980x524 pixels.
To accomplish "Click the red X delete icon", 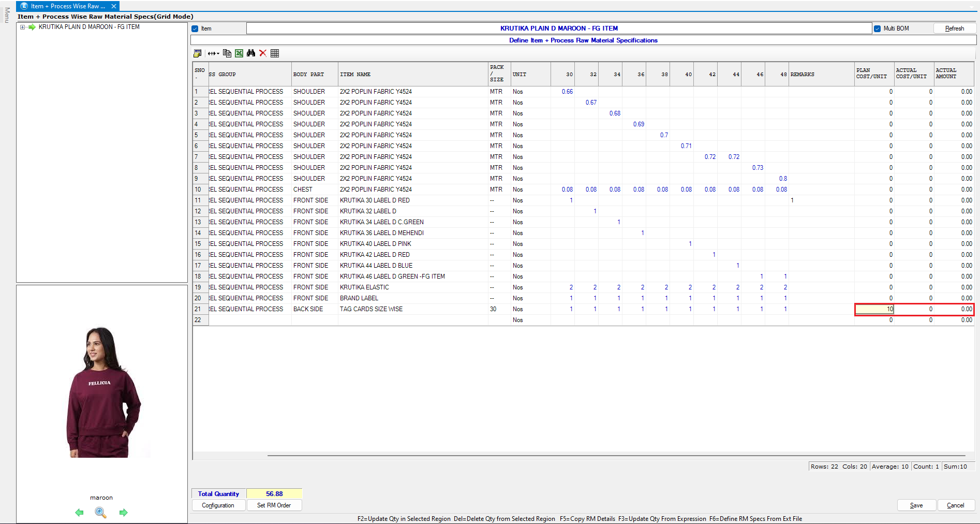I will click(x=263, y=53).
